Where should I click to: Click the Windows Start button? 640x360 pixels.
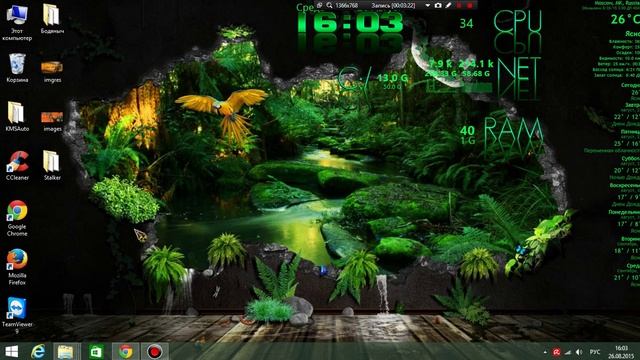click(11, 351)
